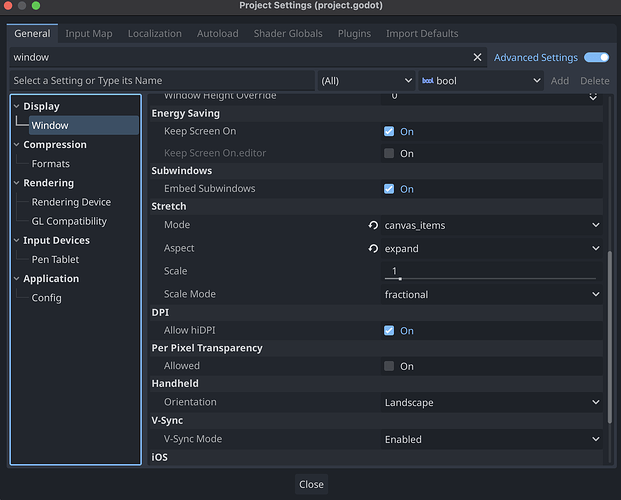Click the DPI section header
Viewport: 621px width, 500px height.
point(376,313)
